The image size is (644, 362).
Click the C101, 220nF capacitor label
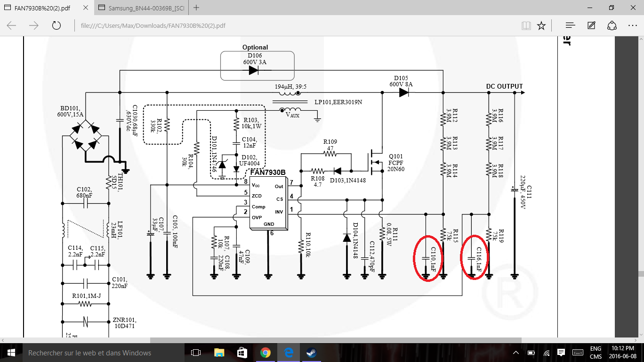121,282
